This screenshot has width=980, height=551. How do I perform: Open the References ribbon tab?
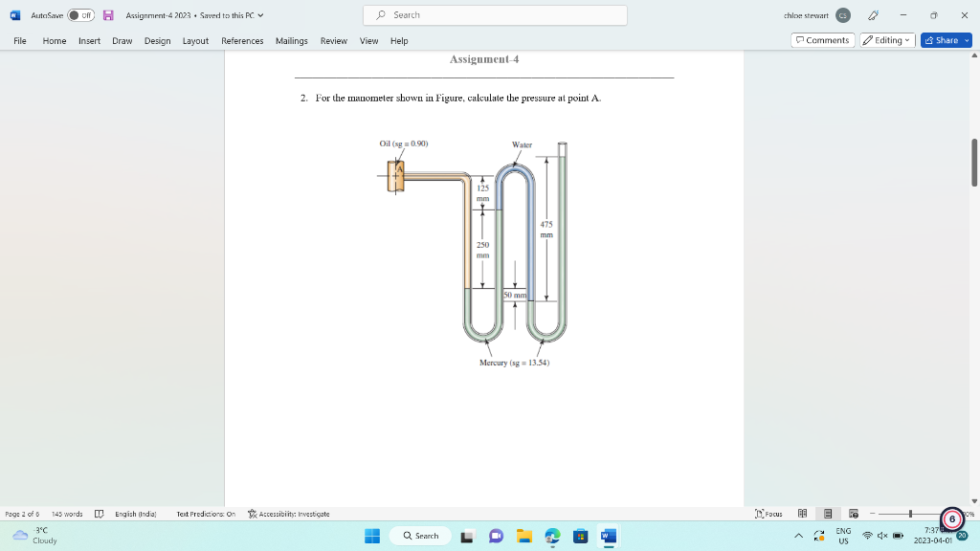point(242,41)
